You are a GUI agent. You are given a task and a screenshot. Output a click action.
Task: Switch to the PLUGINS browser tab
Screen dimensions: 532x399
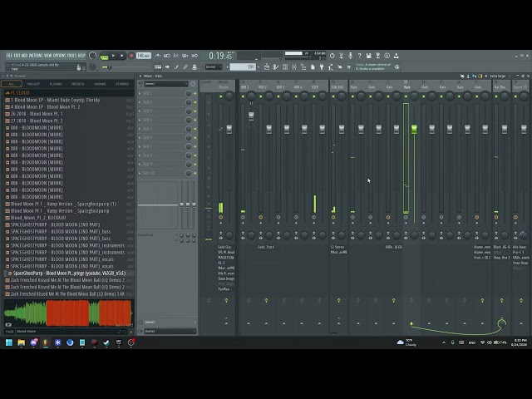(56, 84)
